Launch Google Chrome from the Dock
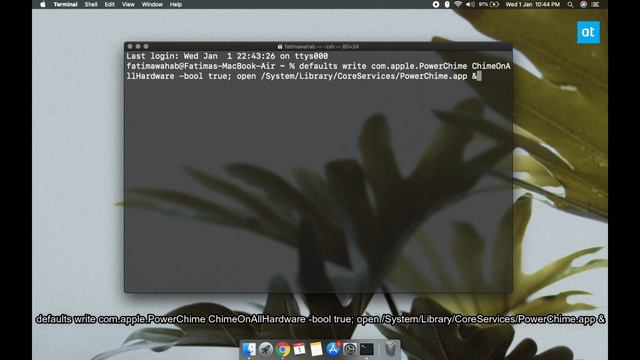640x360 pixels. [x=282, y=349]
